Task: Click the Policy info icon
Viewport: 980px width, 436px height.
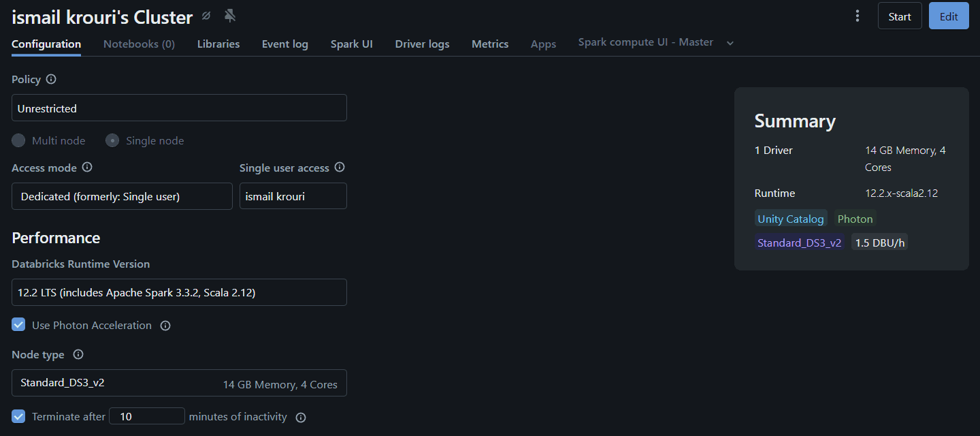Action: [x=51, y=80]
